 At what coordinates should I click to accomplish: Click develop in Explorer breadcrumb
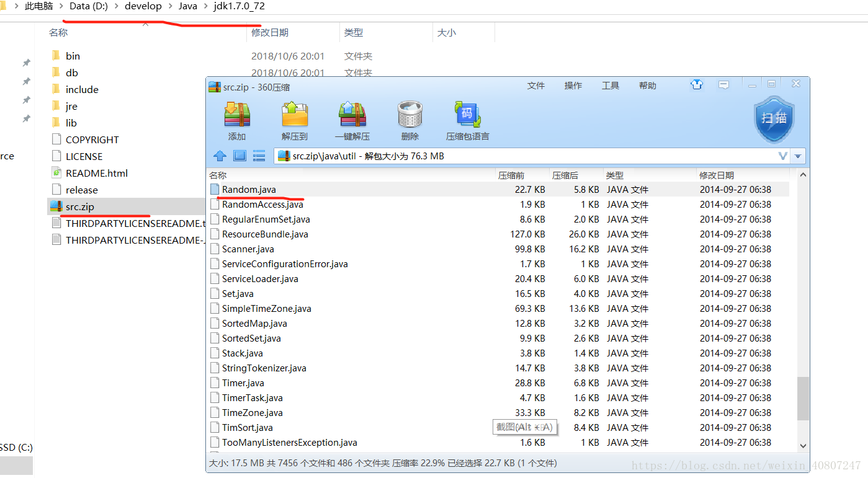pos(143,6)
